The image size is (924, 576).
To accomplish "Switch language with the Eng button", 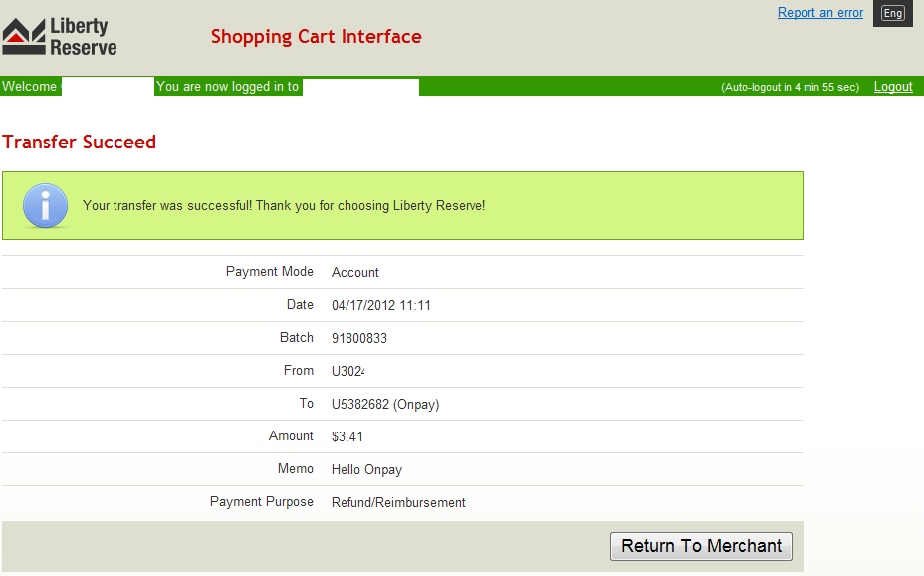I will coord(893,13).
